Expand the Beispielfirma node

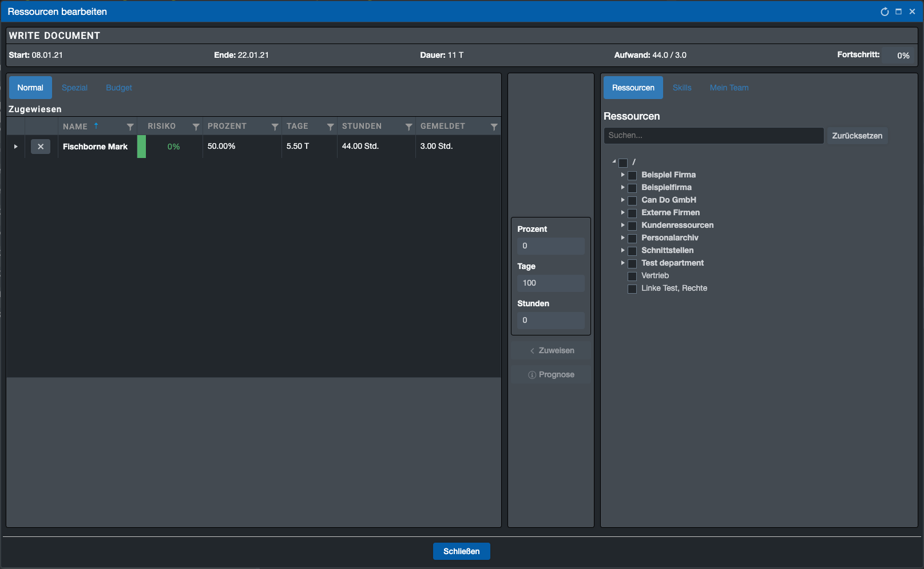pos(623,187)
